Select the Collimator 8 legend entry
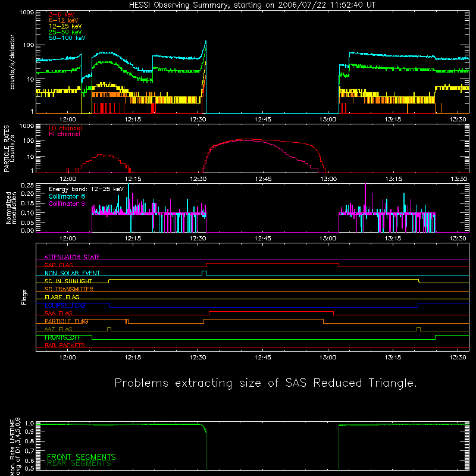This screenshot has width=476, height=476. pos(67,196)
